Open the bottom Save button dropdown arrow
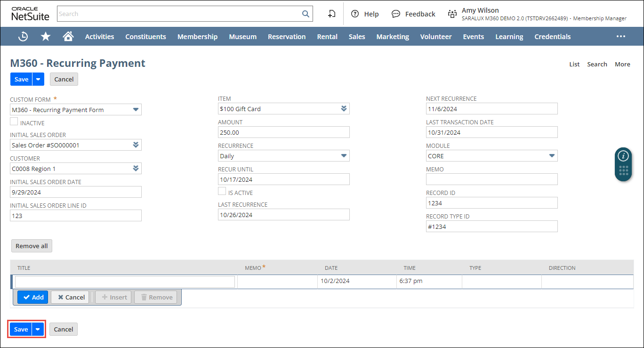644x348 pixels. 38,329
